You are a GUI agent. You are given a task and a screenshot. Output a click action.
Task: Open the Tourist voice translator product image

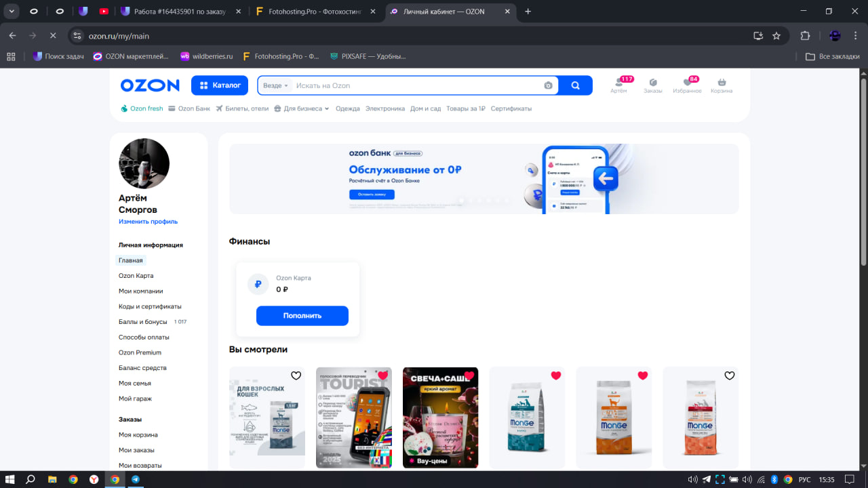click(354, 418)
